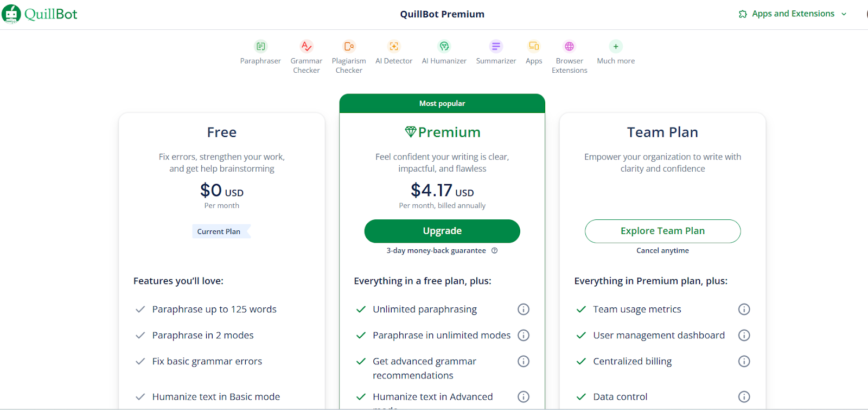Viewport: 868px width, 410px height.
Task: Click the Browser Extensions globe icon
Action: (x=569, y=46)
